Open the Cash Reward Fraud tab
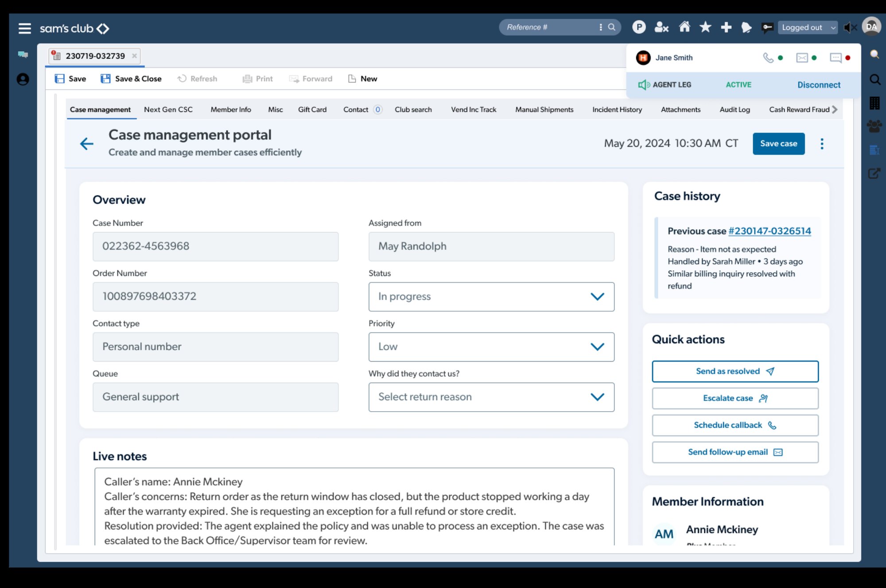886x588 pixels. (x=799, y=109)
